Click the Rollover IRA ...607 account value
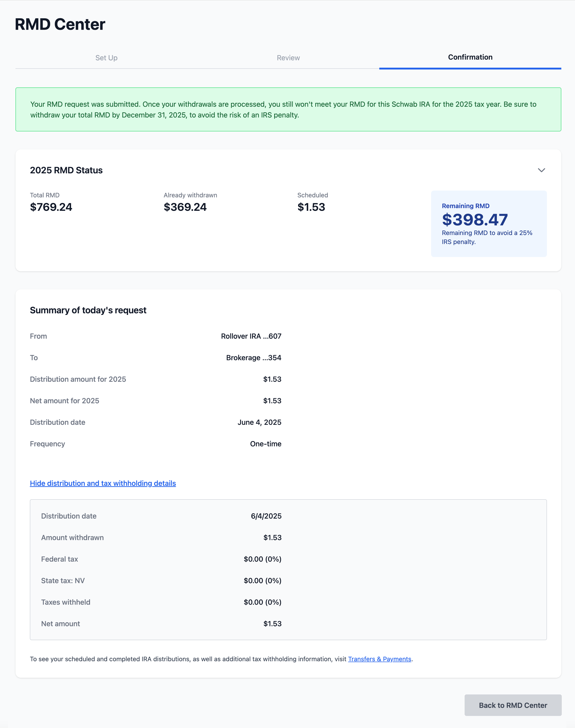 (251, 336)
